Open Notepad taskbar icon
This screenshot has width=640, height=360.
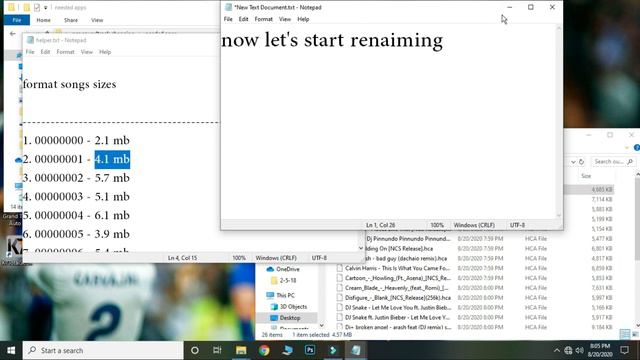coord(356,350)
